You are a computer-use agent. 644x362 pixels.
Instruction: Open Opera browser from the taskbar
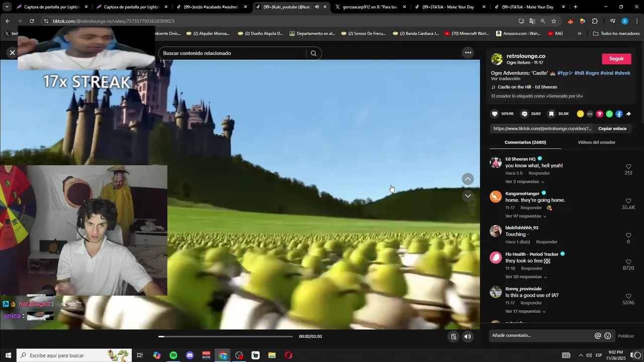click(x=288, y=355)
